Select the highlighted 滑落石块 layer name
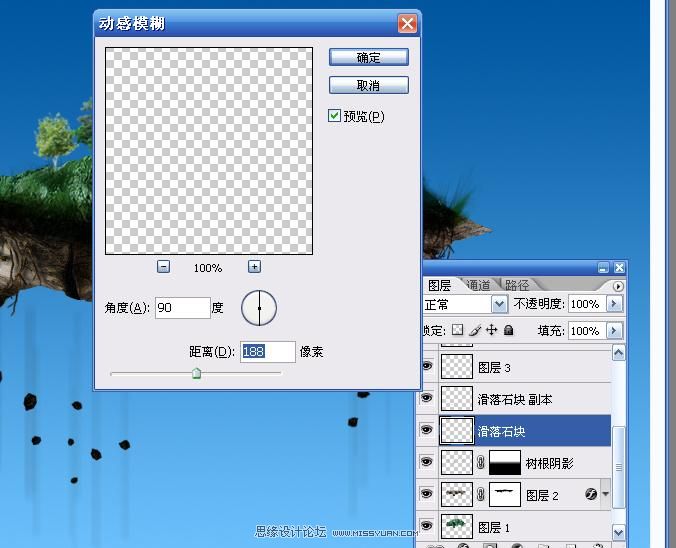Screen dimensions: 676x548 501,431
